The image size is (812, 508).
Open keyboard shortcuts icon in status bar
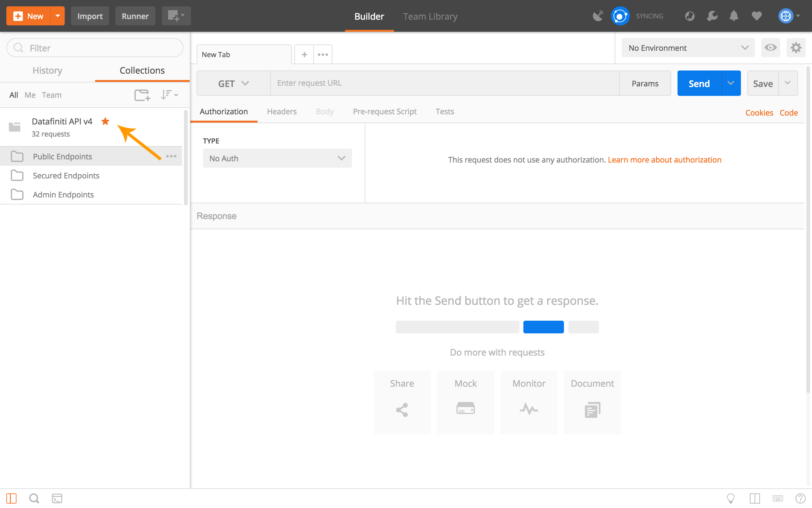click(x=777, y=498)
